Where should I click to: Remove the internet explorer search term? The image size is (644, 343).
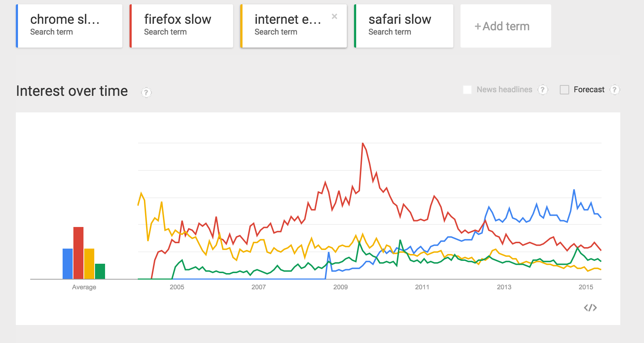[335, 16]
